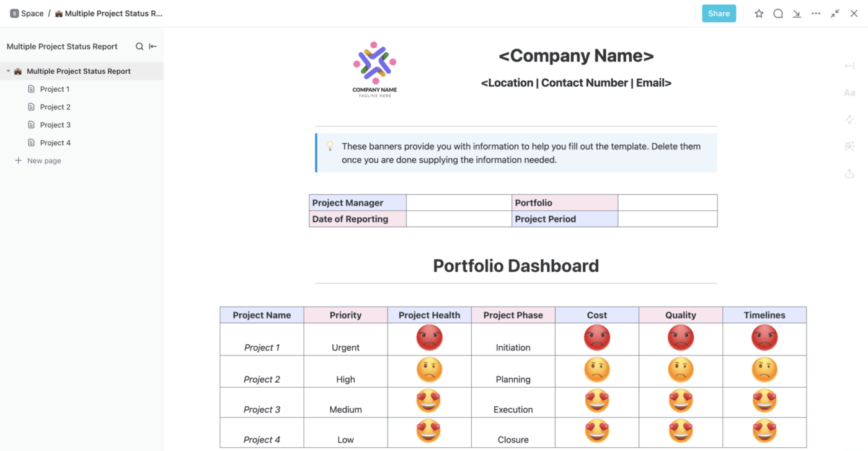
Task: Collapse the pages sidebar panel
Action: tap(153, 47)
